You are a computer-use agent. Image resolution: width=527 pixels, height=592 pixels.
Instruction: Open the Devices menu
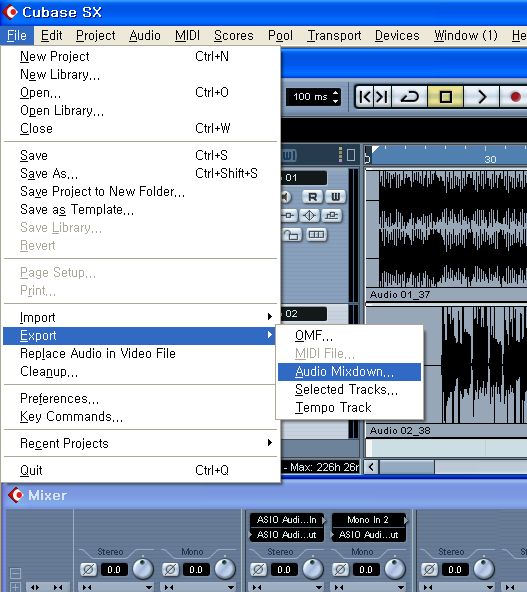tap(397, 35)
